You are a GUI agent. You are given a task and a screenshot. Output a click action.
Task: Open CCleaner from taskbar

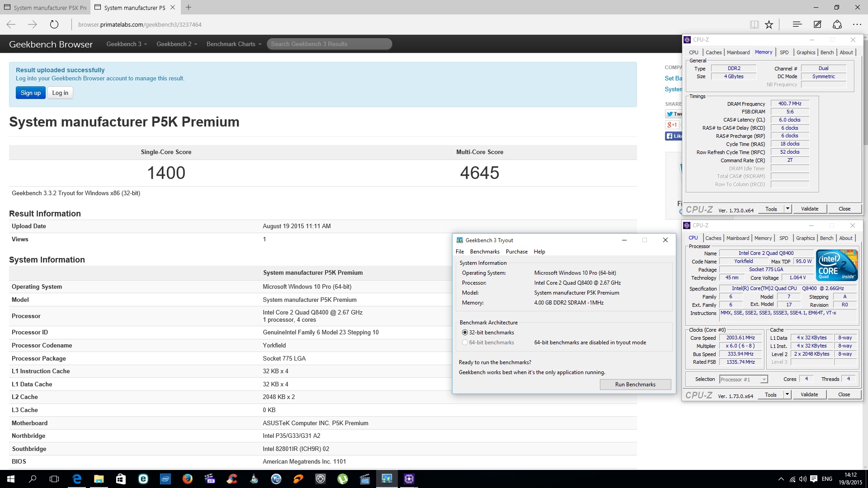[x=231, y=479]
